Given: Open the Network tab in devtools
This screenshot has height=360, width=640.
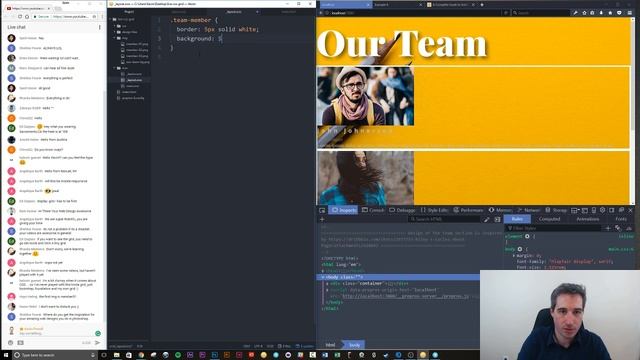Looking at the screenshot, I should tap(529, 210).
